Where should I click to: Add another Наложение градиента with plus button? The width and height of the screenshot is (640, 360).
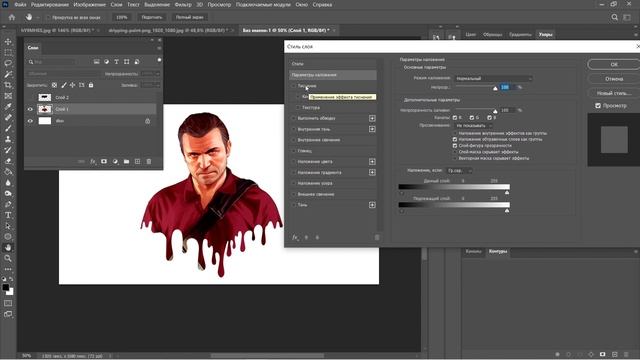(372, 172)
